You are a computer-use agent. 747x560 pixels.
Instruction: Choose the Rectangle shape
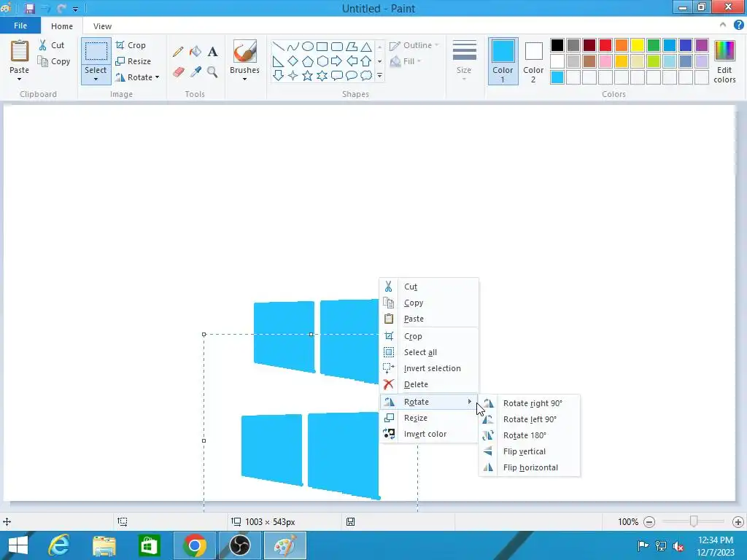[322, 47]
